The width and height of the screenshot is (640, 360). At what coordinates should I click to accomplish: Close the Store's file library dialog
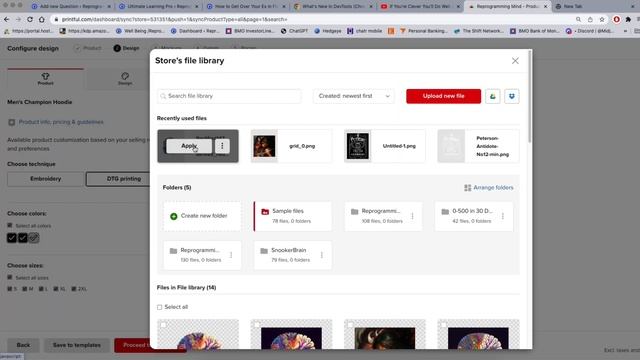click(515, 61)
